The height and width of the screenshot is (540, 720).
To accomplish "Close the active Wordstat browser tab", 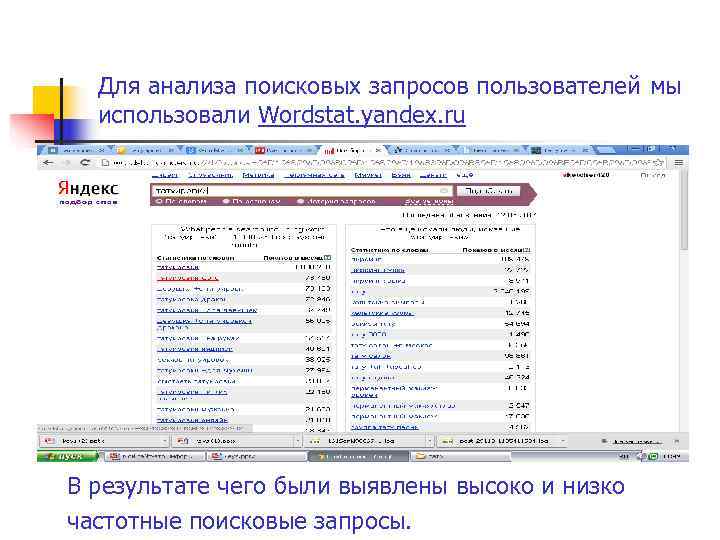I will [x=378, y=150].
